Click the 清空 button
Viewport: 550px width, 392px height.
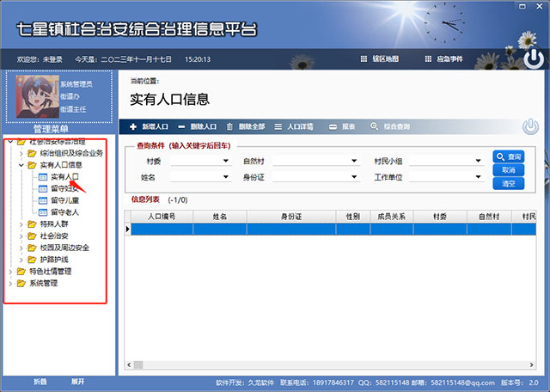tap(508, 183)
